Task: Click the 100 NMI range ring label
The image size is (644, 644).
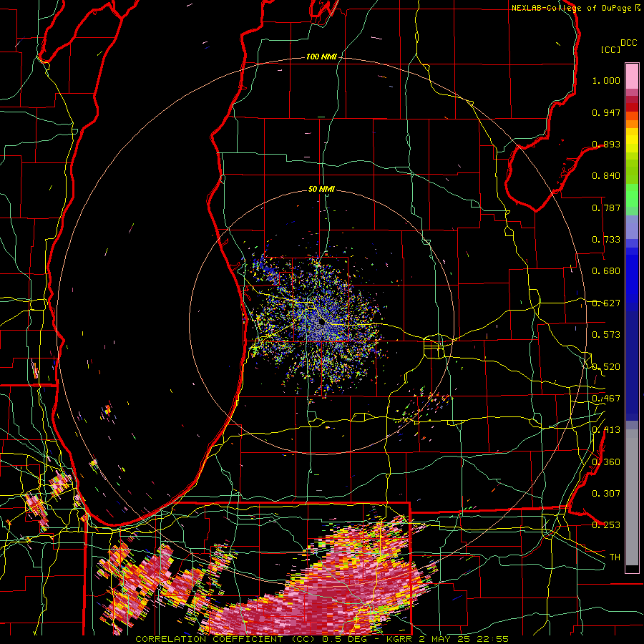Action: [x=321, y=57]
